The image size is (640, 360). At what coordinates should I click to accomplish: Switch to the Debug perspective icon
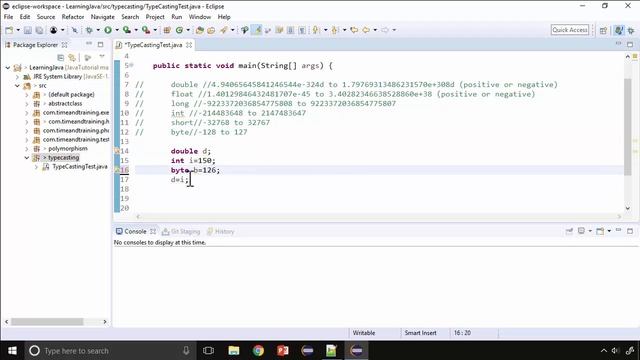pyautogui.click(x=631, y=30)
